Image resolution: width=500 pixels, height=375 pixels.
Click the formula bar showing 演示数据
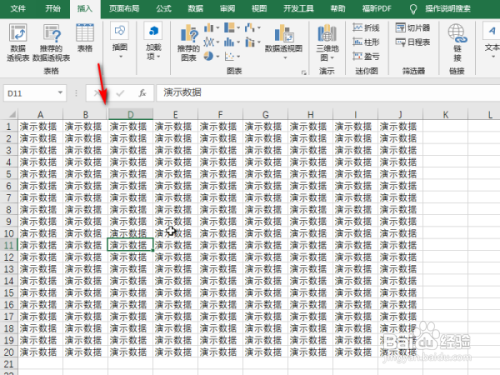click(328, 93)
